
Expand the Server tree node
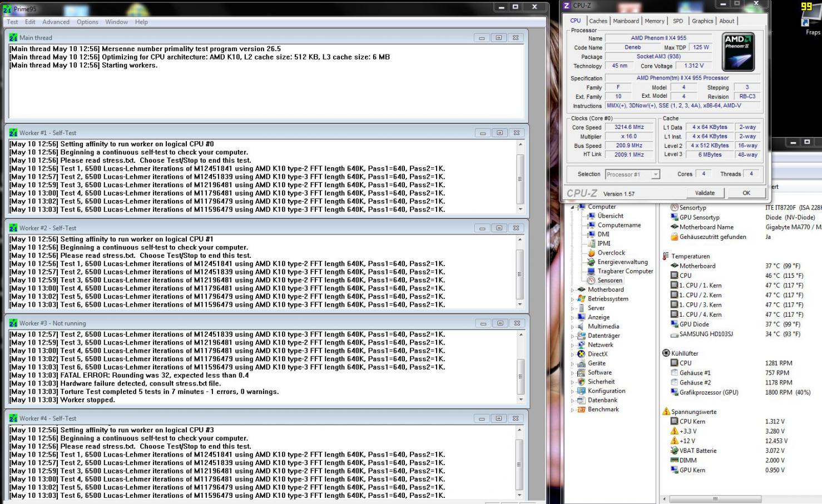tap(572, 308)
